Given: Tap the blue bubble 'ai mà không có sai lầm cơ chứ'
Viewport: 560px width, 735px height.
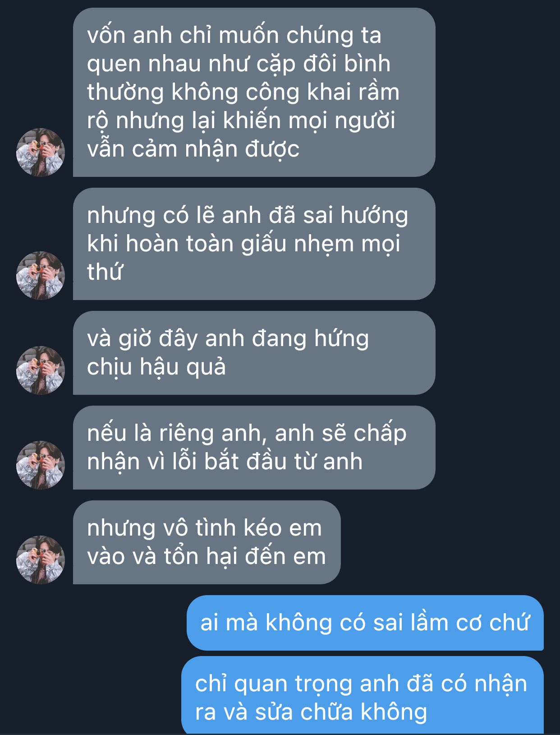Looking at the screenshot, I should click(365, 623).
